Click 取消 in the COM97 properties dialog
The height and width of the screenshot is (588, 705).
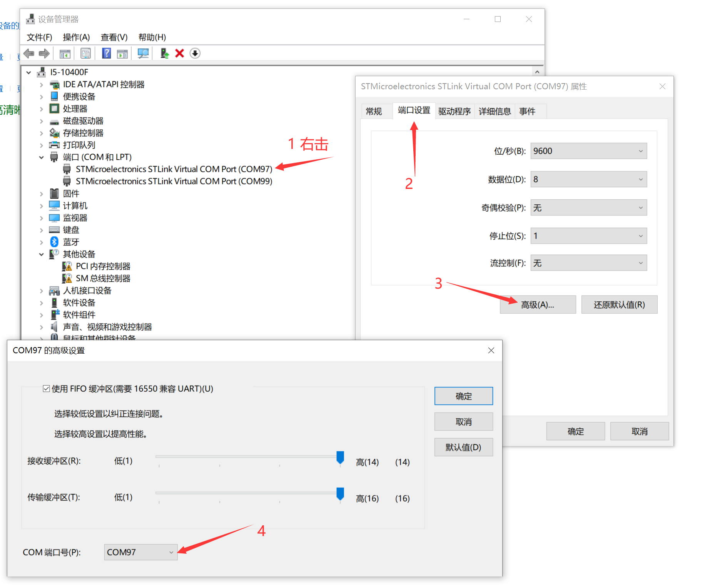[639, 431]
